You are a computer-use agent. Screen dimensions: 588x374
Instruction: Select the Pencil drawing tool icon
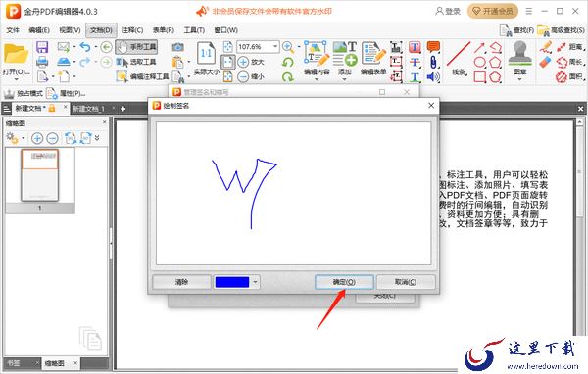click(x=546, y=47)
